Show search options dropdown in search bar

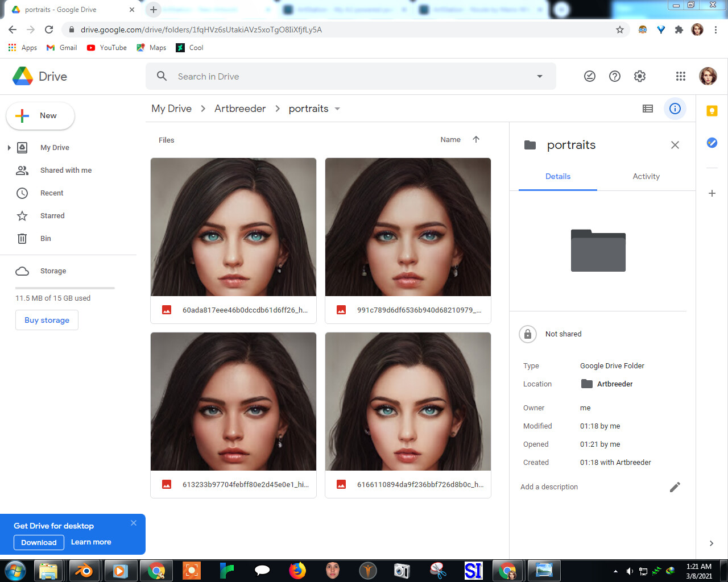pyautogui.click(x=539, y=77)
